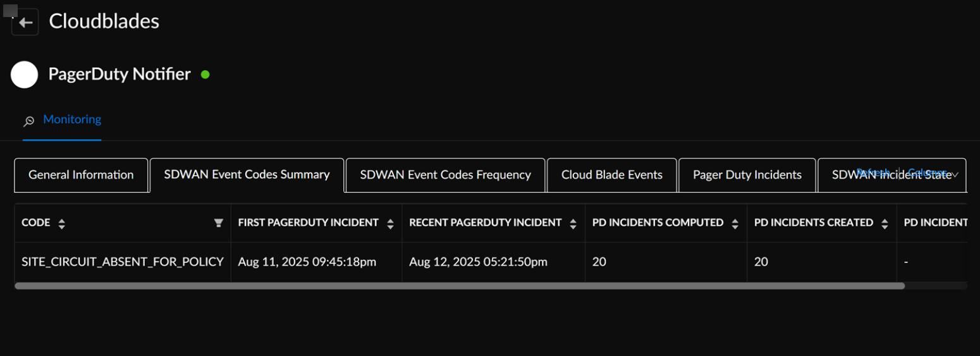
Task: Open SDWAN Incident State tab
Action: [891, 175]
